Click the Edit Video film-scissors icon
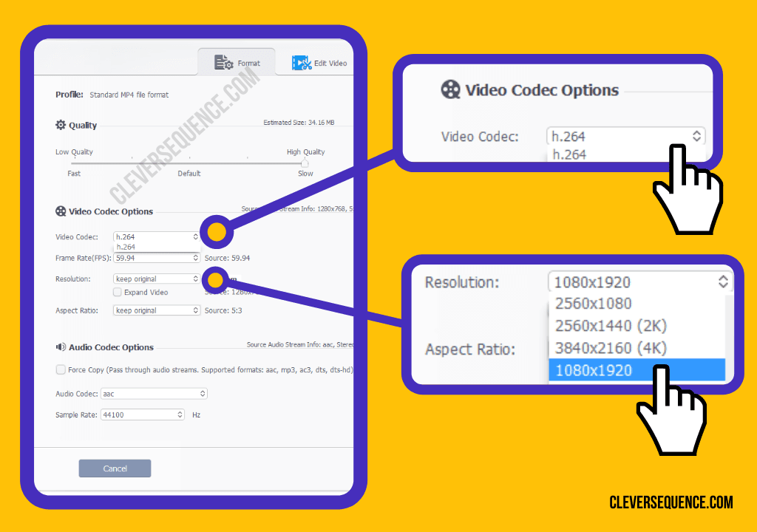757x532 pixels. click(301, 63)
